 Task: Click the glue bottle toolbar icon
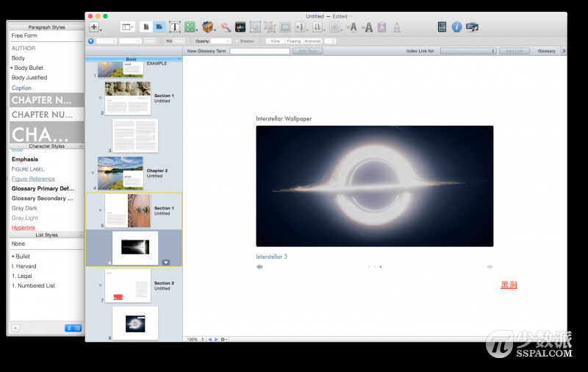397,27
